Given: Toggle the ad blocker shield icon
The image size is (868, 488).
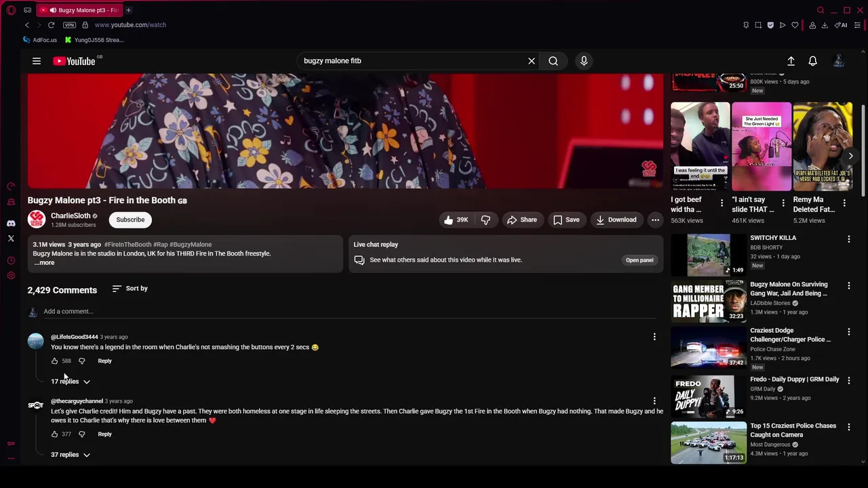Looking at the screenshot, I should [770, 25].
